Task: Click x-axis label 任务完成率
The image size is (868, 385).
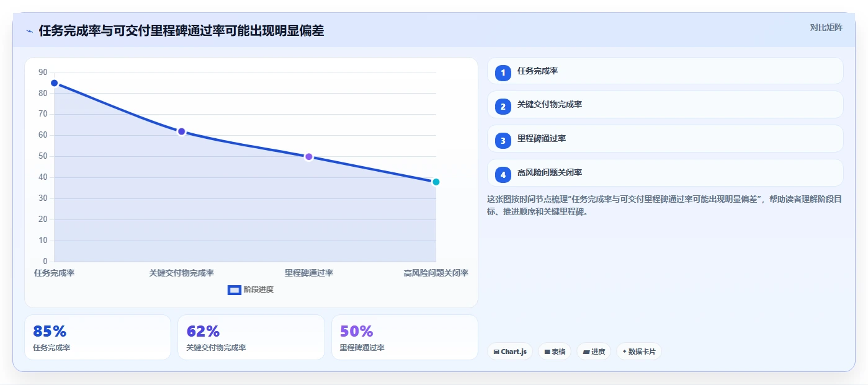Action: coord(54,273)
